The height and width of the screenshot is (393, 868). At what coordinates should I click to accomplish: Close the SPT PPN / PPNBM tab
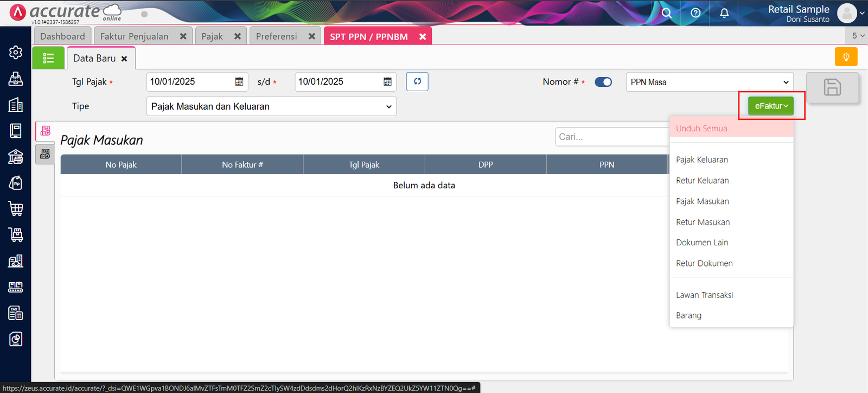pos(423,36)
